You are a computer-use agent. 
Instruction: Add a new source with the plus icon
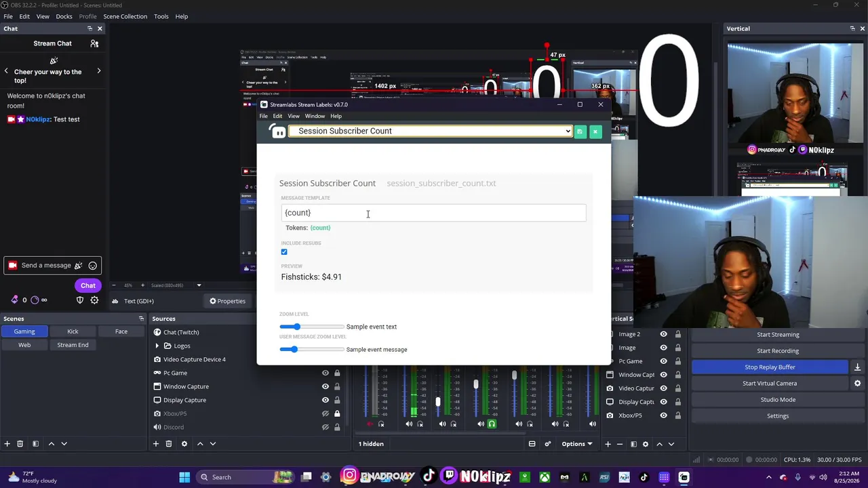155,443
